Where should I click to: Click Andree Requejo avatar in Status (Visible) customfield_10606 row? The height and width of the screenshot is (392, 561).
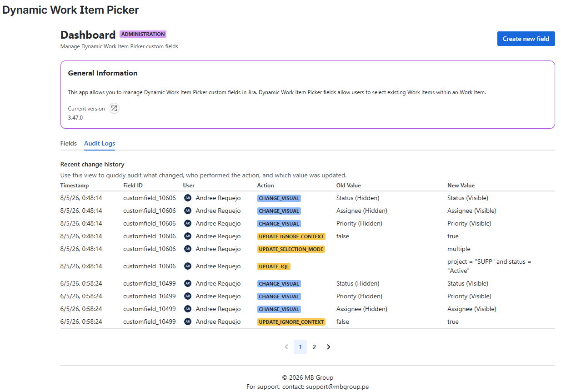(188, 198)
